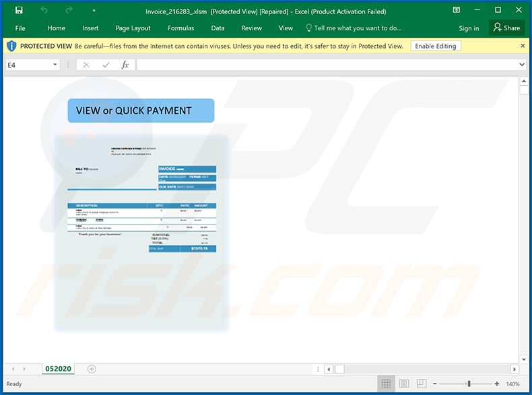Click the Protected View shield icon
Image resolution: width=532 pixels, height=395 pixels.
pos(11,46)
